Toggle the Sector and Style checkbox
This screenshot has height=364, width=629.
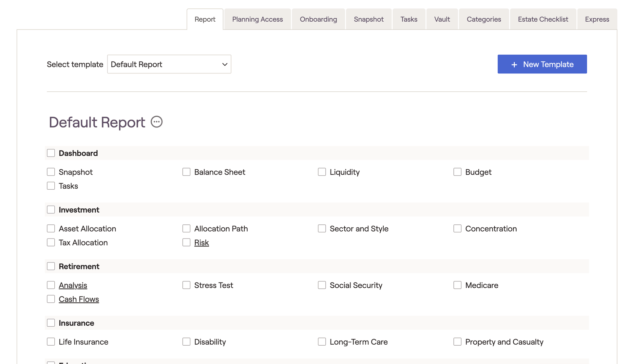(x=322, y=229)
